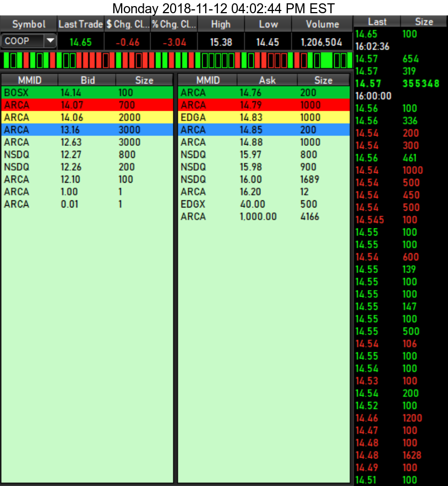Image resolution: width=448 pixels, height=486 pixels.
Task: Select the $ Chg. Cl. column header
Action: [x=125, y=24]
